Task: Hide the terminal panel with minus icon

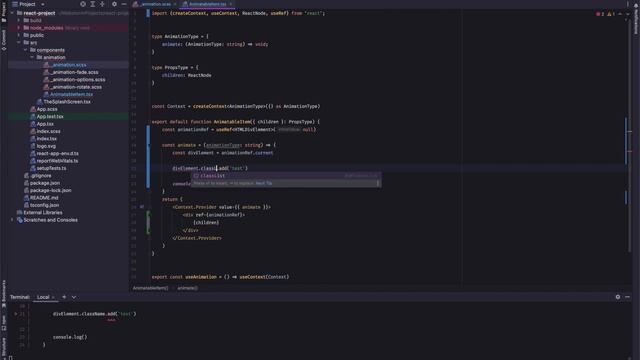Action: pos(627,297)
